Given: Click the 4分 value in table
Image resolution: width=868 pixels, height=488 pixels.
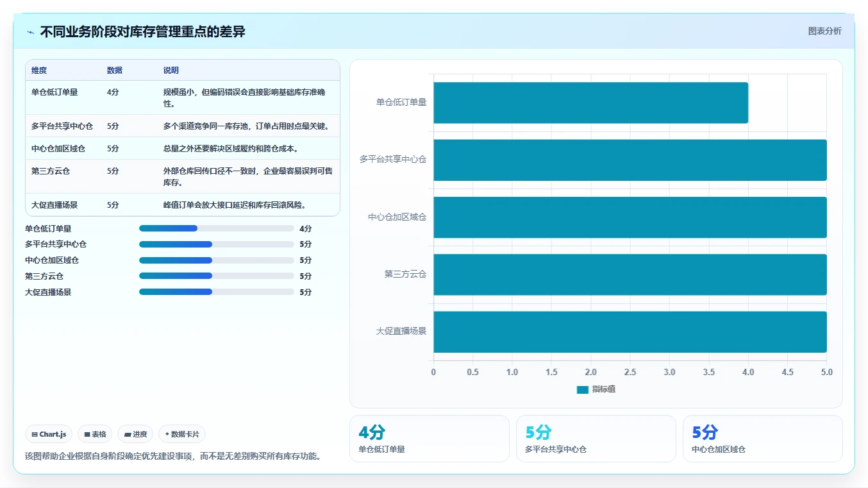Looking at the screenshot, I should (113, 92).
